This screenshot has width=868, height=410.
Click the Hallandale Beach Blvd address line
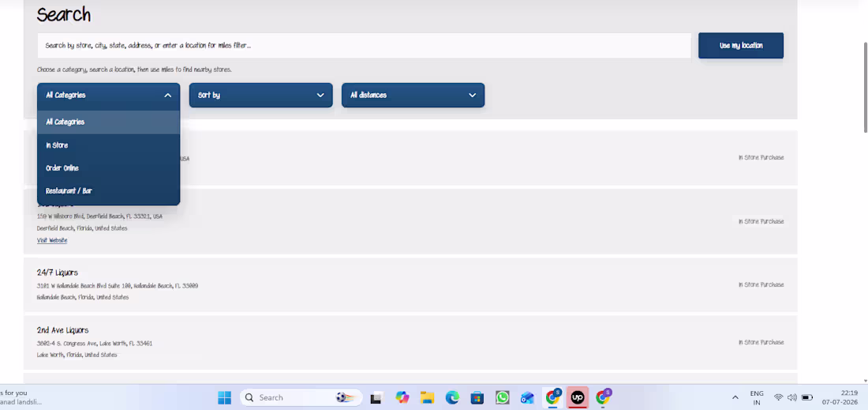click(118, 286)
